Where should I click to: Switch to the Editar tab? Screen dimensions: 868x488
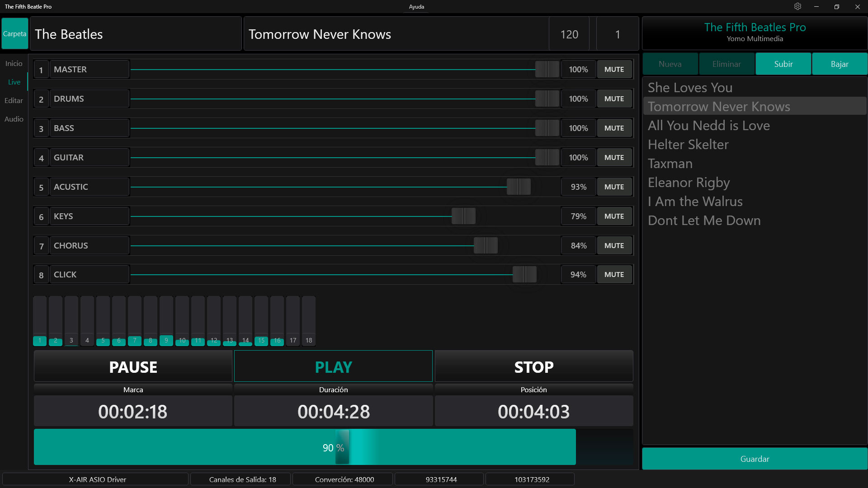pyautogui.click(x=14, y=101)
